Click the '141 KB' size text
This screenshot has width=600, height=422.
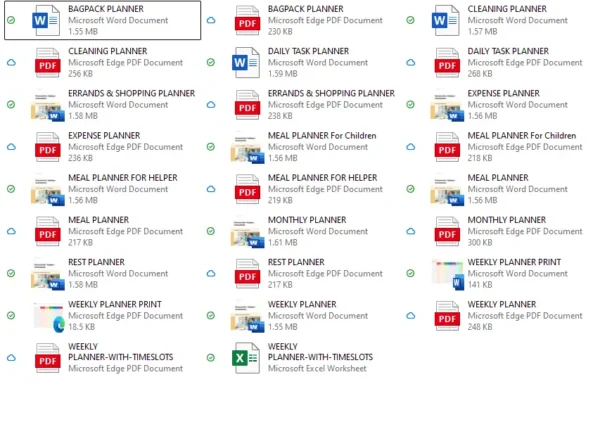[x=480, y=285]
